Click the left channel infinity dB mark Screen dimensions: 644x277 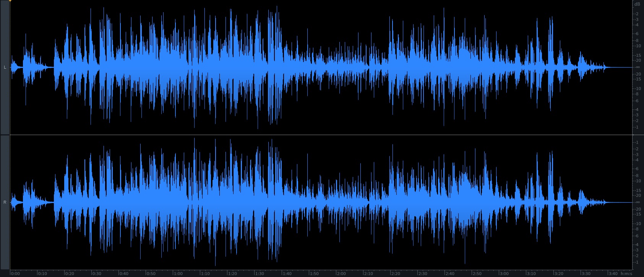coord(637,68)
